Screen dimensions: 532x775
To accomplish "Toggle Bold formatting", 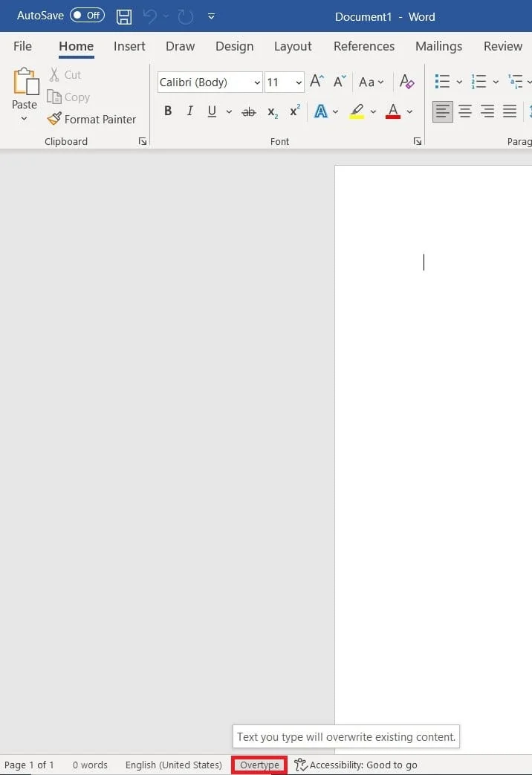I will click(x=168, y=111).
